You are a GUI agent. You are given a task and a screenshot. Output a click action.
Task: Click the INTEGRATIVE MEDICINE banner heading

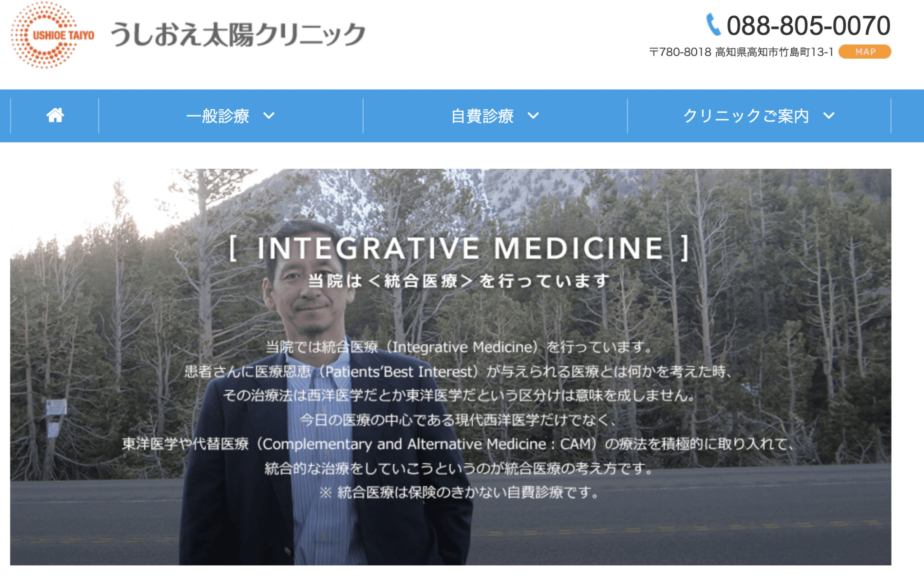click(x=459, y=248)
